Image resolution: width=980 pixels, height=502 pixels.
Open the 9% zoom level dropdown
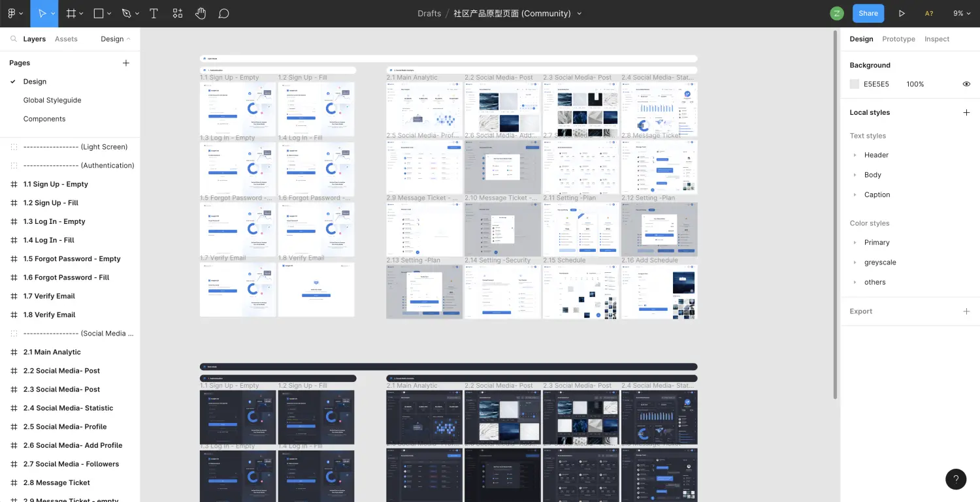962,13
